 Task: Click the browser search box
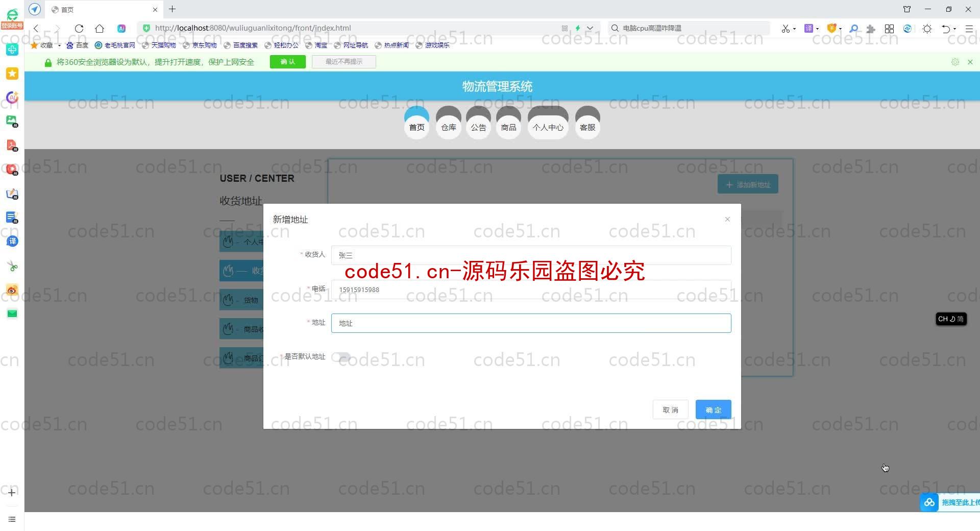tap(689, 29)
